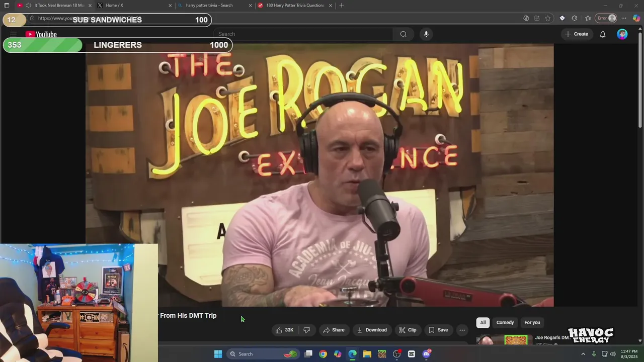Show hidden system tray icons
The height and width of the screenshot is (362, 644).
point(583,354)
